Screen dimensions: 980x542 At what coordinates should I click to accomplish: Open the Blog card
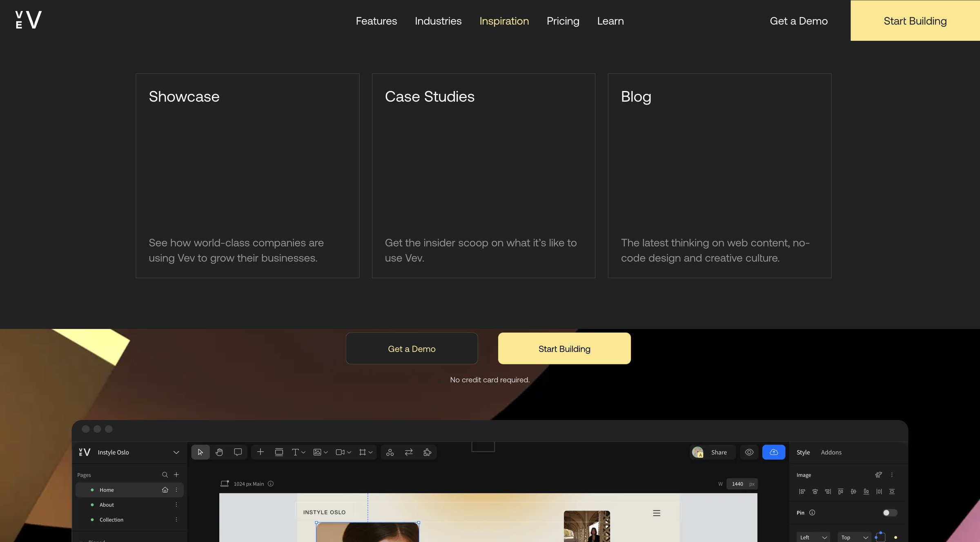(719, 176)
